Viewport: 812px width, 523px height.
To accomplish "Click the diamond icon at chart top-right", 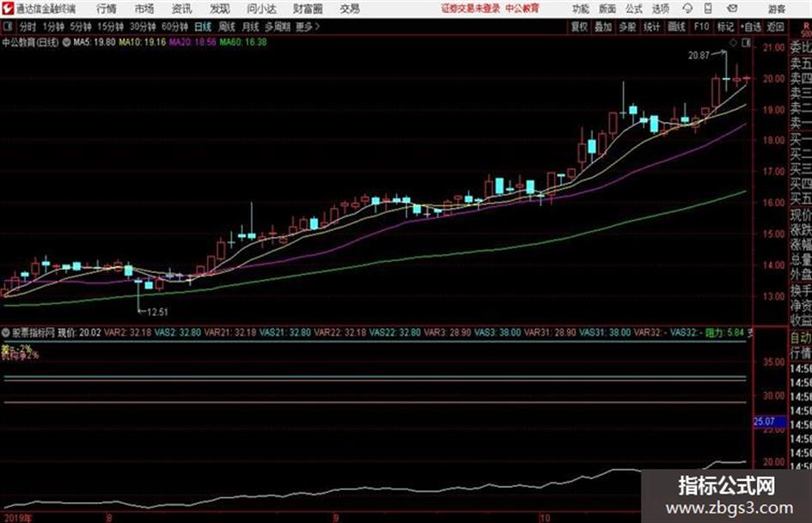I will pyautogui.click(x=733, y=43).
